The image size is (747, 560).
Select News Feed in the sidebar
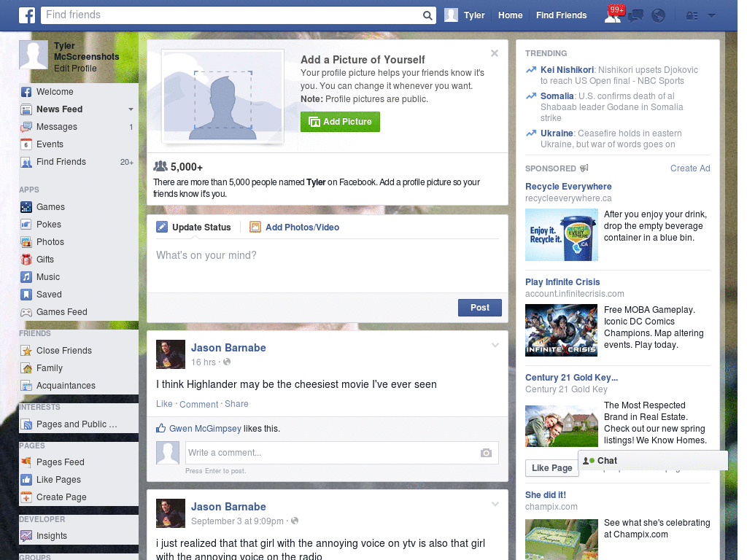click(x=60, y=109)
